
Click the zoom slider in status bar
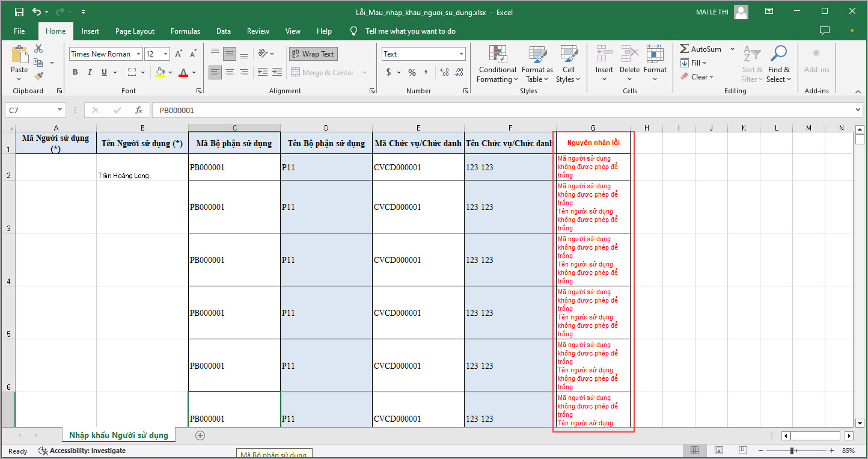click(793, 451)
